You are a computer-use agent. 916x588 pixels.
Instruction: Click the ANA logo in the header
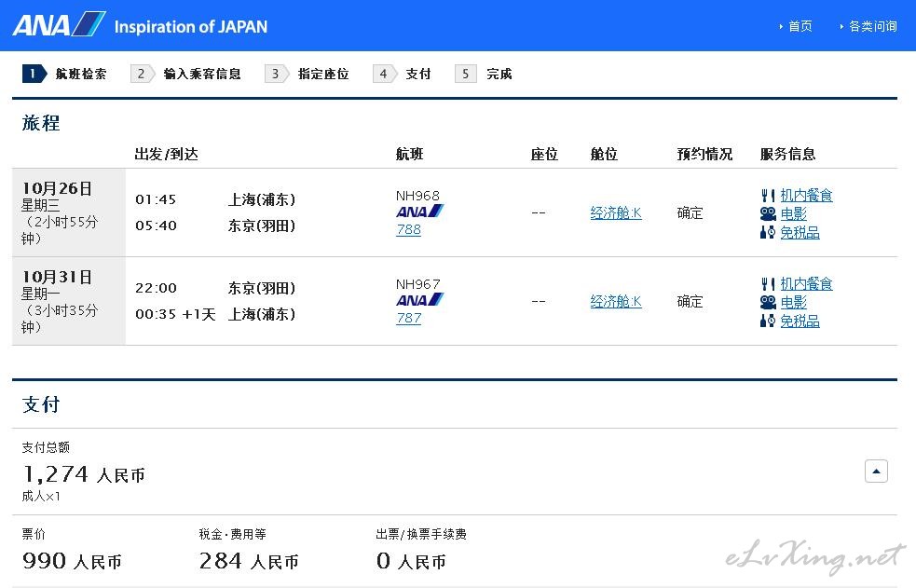[x=59, y=24]
